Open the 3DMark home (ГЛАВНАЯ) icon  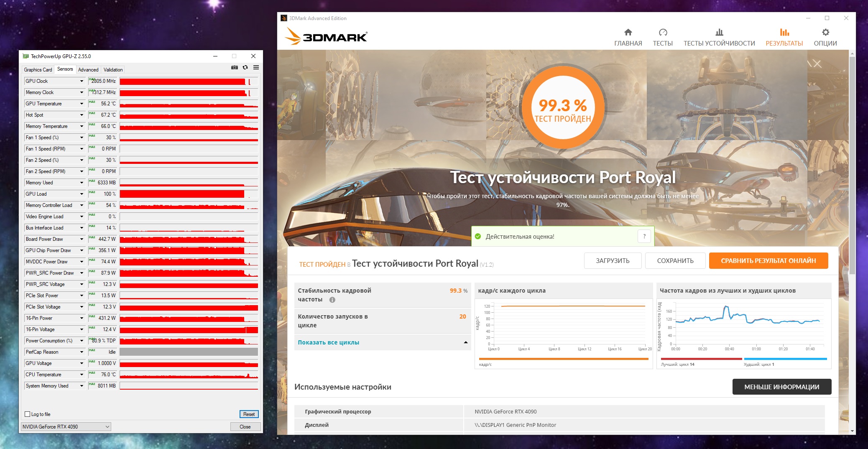(x=628, y=32)
